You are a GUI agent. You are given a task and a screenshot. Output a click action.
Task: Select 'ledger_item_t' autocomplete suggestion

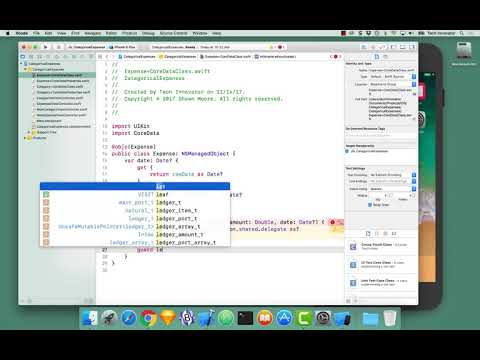click(135, 210)
